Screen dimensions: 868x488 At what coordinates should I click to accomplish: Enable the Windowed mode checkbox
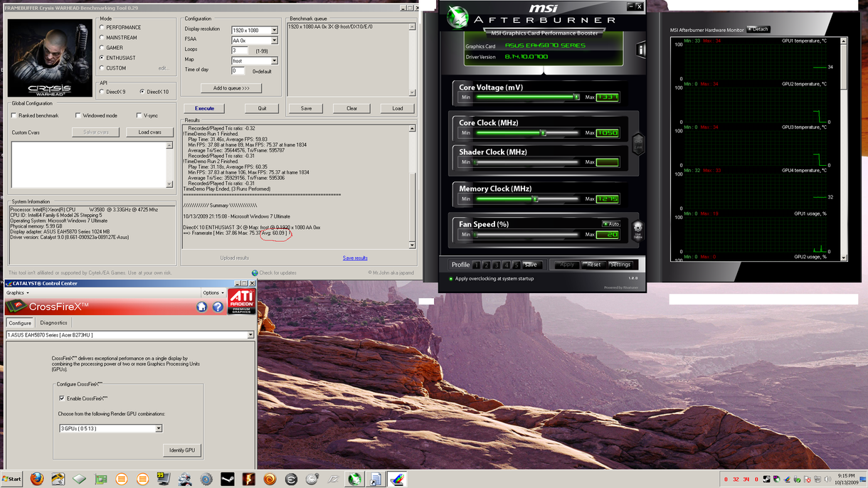[x=78, y=115]
